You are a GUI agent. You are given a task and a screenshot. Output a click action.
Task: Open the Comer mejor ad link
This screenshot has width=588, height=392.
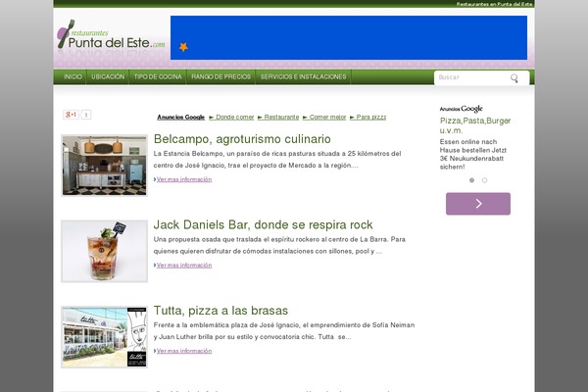point(324,117)
